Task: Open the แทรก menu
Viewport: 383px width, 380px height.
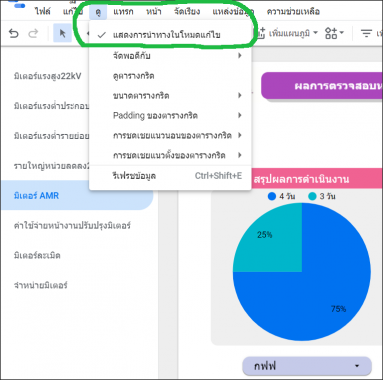Action: (123, 12)
